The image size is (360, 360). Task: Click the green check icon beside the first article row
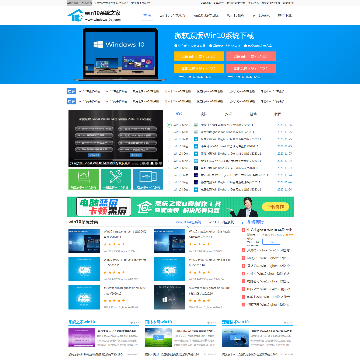click(169, 125)
